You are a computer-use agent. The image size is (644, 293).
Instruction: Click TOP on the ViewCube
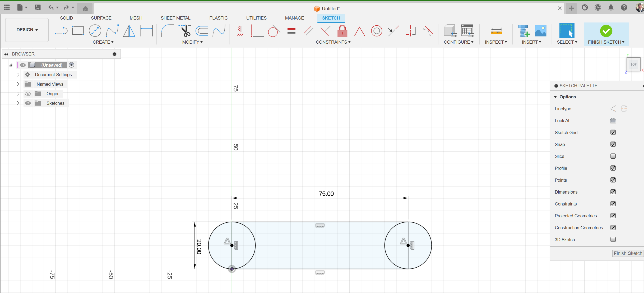coord(633,64)
